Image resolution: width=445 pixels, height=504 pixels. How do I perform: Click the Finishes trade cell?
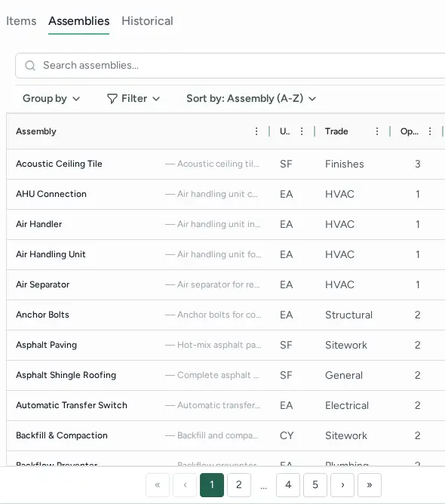(x=345, y=164)
